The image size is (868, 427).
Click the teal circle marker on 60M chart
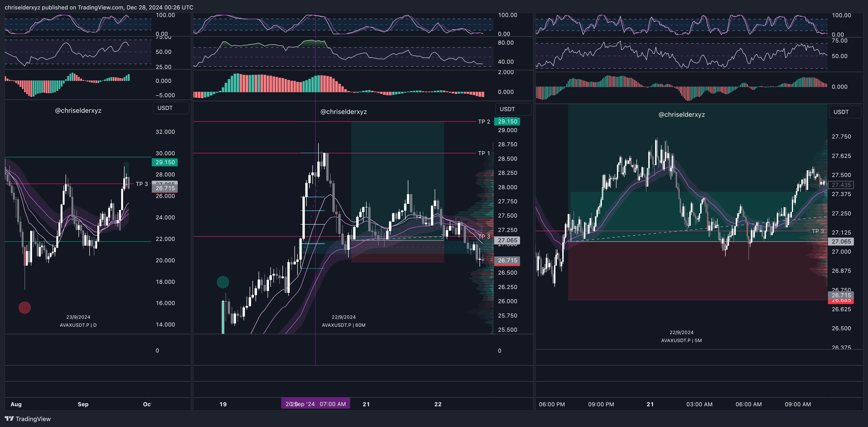tap(223, 282)
